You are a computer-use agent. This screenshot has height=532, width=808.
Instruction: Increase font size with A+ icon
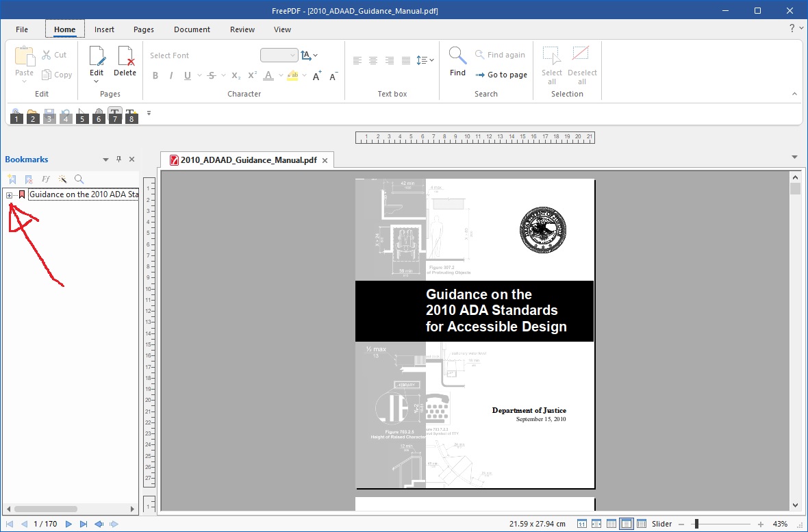pyautogui.click(x=317, y=76)
